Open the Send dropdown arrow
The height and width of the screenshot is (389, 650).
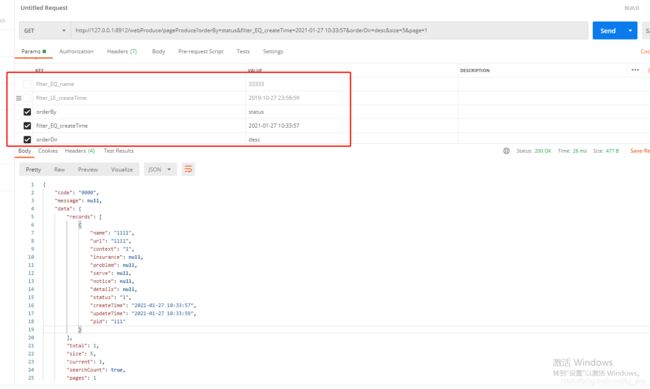[x=630, y=31]
